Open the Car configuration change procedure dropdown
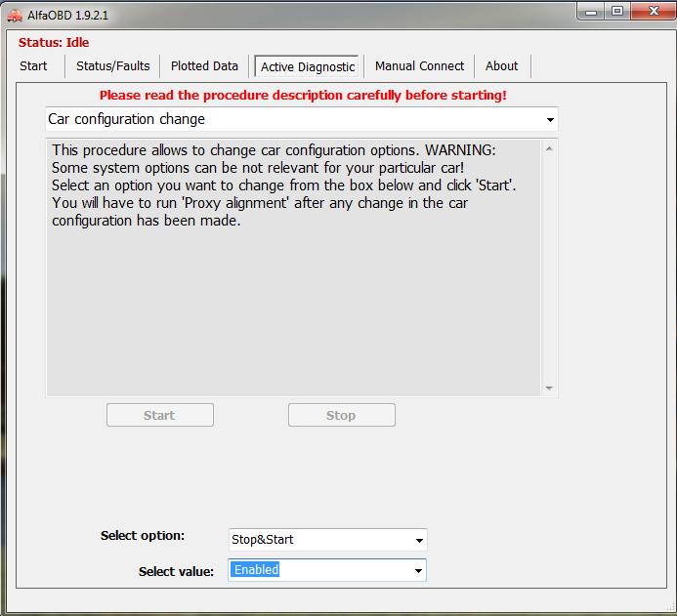This screenshot has width=677, height=616. point(301,119)
